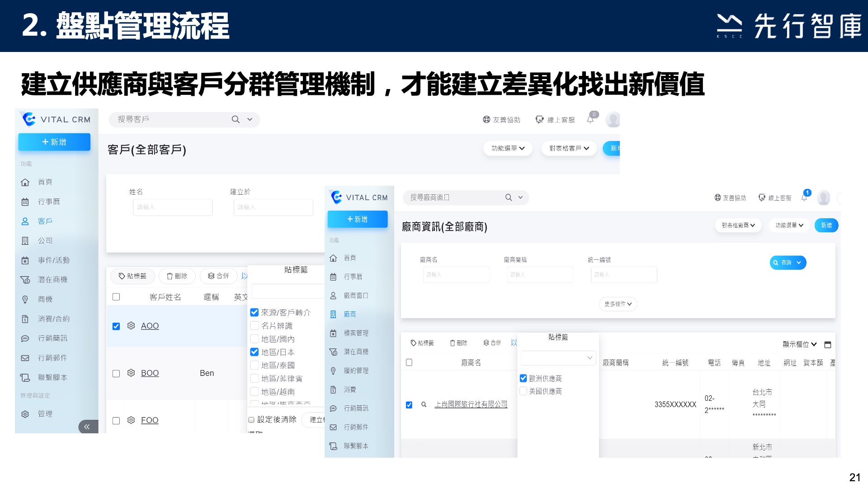Open 潛在商機 in left sidebar
The height and width of the screenshot is (488, 868).
point(52,280)
